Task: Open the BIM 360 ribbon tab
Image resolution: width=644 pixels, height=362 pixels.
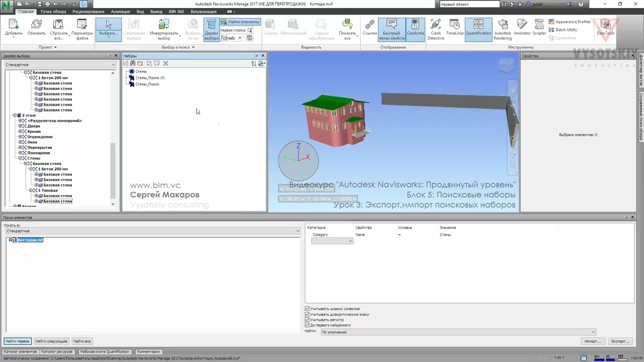Action: coord(176,12)
